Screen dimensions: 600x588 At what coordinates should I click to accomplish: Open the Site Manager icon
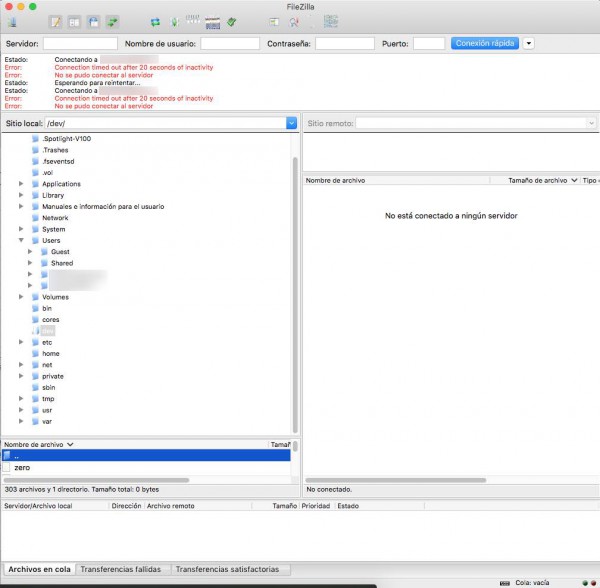coord(13,22)
